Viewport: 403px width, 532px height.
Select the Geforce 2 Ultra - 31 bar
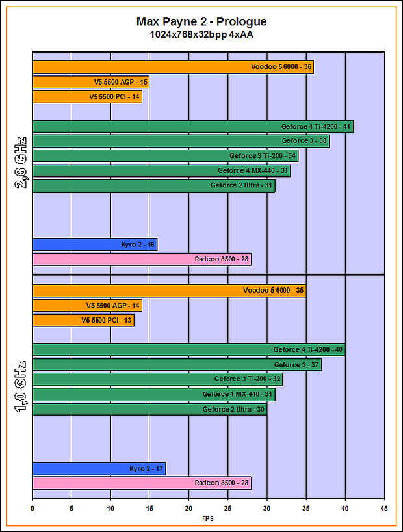coord(153,186)
